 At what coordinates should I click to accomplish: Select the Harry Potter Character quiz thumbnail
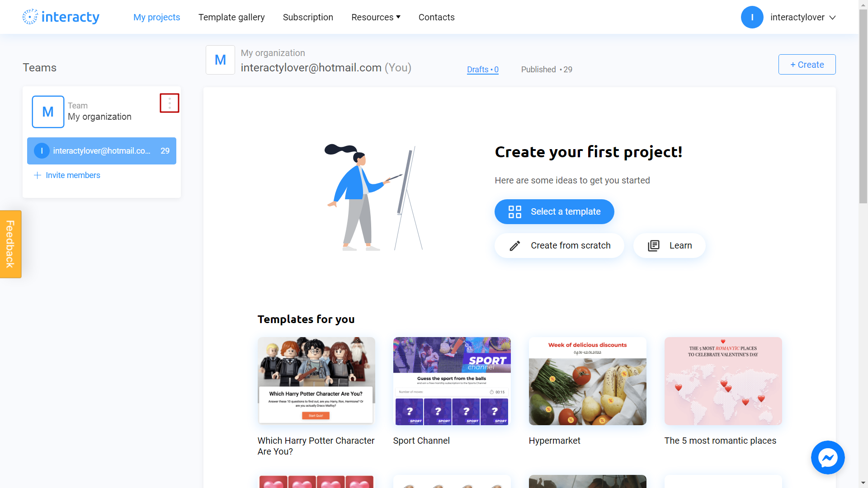coord(316,380)
